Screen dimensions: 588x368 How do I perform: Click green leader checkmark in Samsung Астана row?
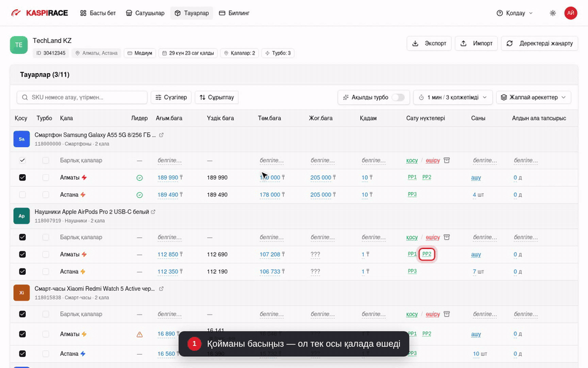(x=140, y=195)
